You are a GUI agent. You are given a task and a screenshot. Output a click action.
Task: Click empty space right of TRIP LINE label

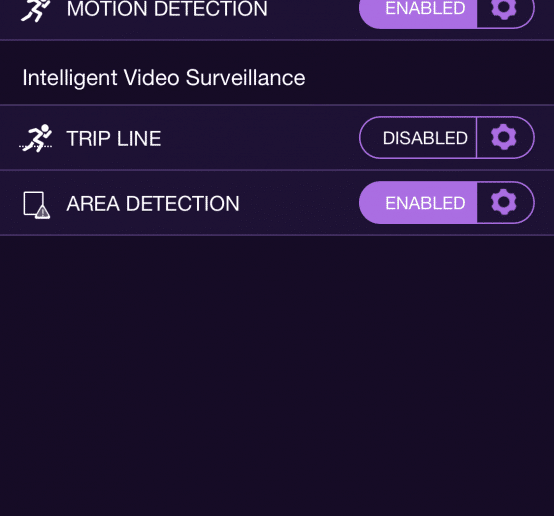click(x=260, y=138)
